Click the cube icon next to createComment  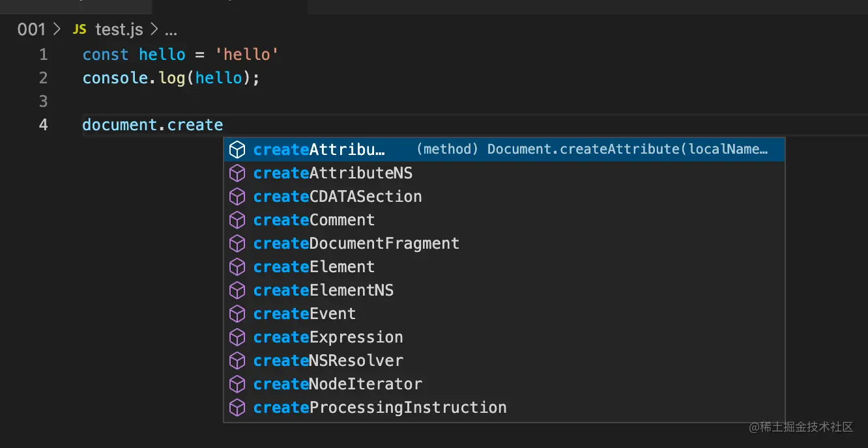(237, 220)
